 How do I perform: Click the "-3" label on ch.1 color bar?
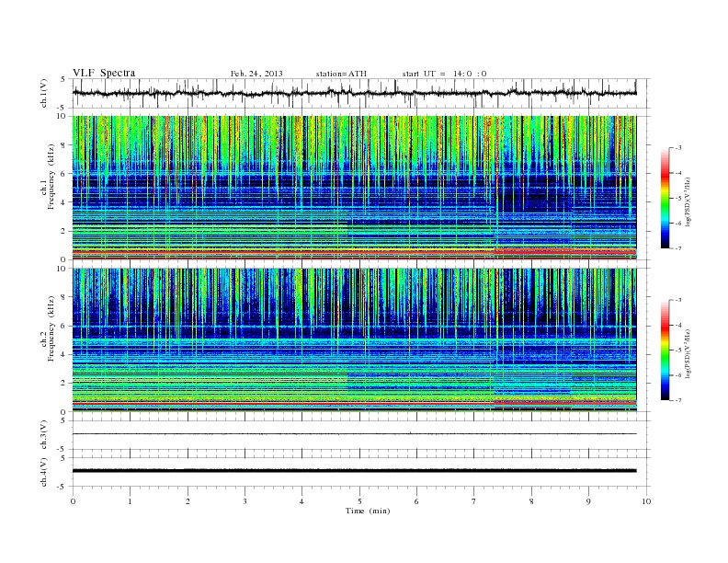pyautogui.click(x=678, y=148)
